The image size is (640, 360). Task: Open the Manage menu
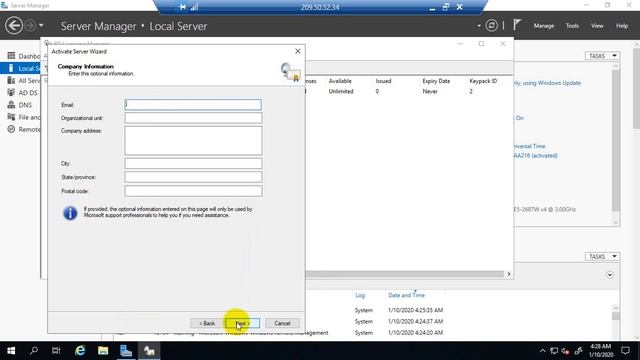tap(544, 26)
